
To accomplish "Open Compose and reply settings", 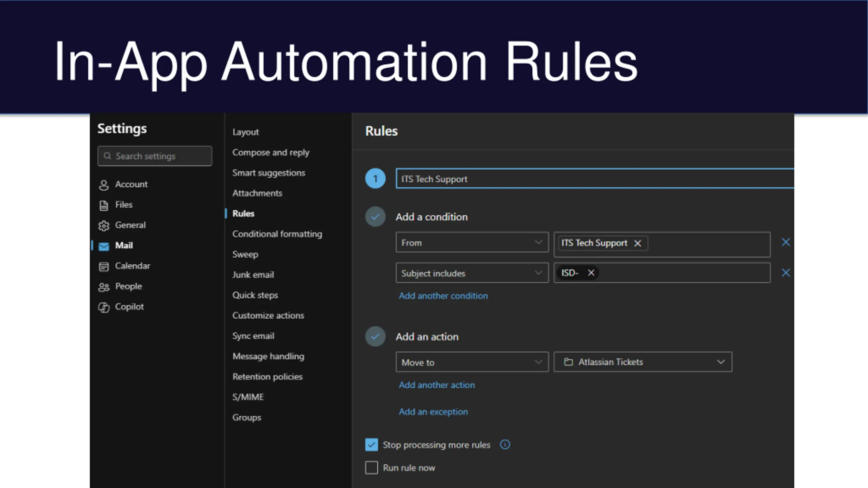I will 271,152.
